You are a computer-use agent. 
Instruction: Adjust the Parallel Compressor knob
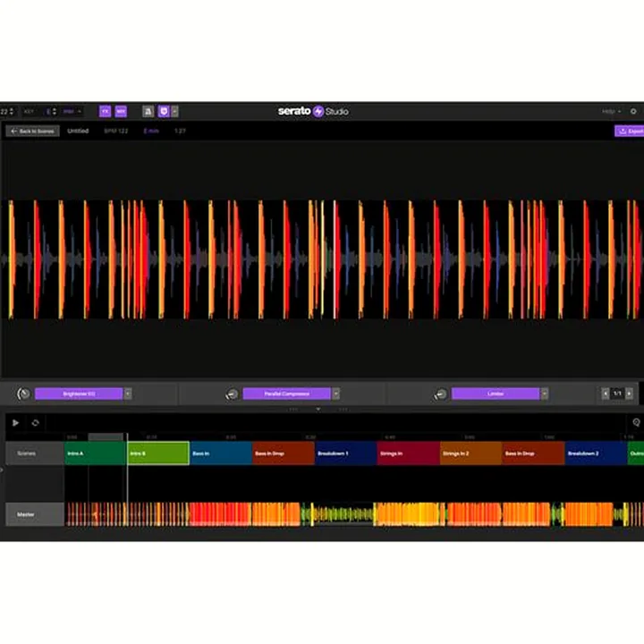click(232, 394)
